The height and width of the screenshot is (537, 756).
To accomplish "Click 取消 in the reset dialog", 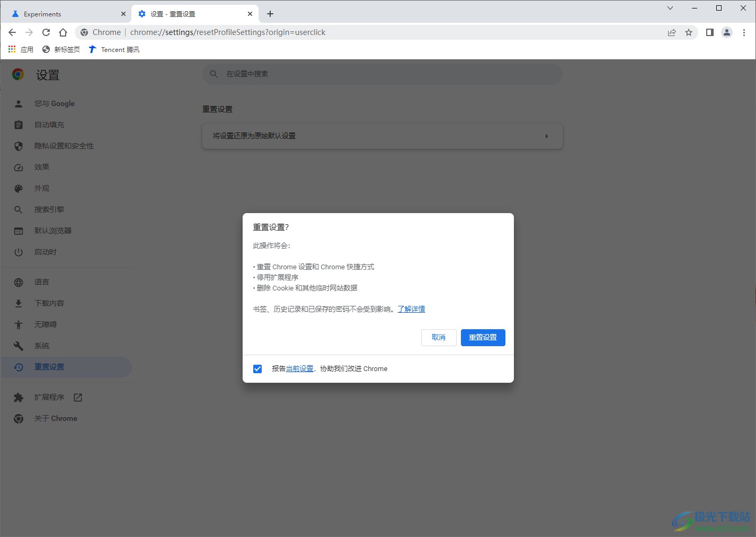I will point(439,337).
